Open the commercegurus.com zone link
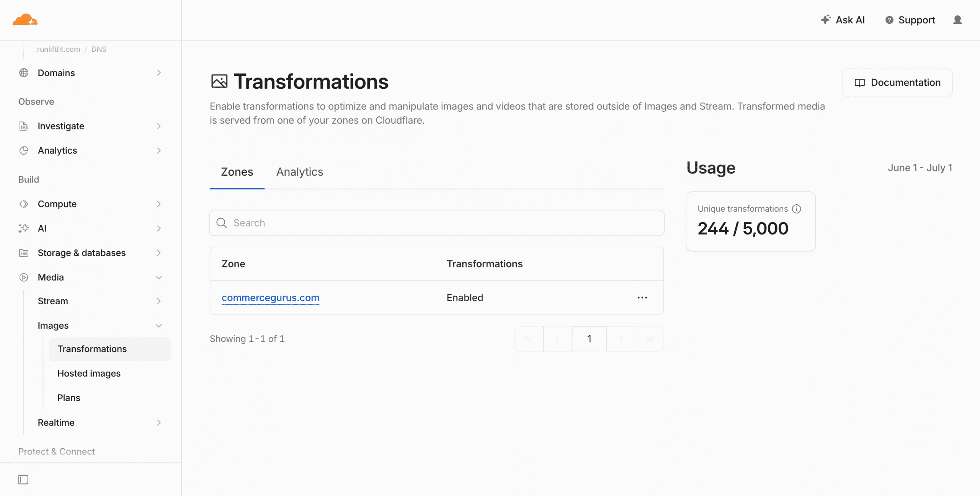 tap(270, 298)
